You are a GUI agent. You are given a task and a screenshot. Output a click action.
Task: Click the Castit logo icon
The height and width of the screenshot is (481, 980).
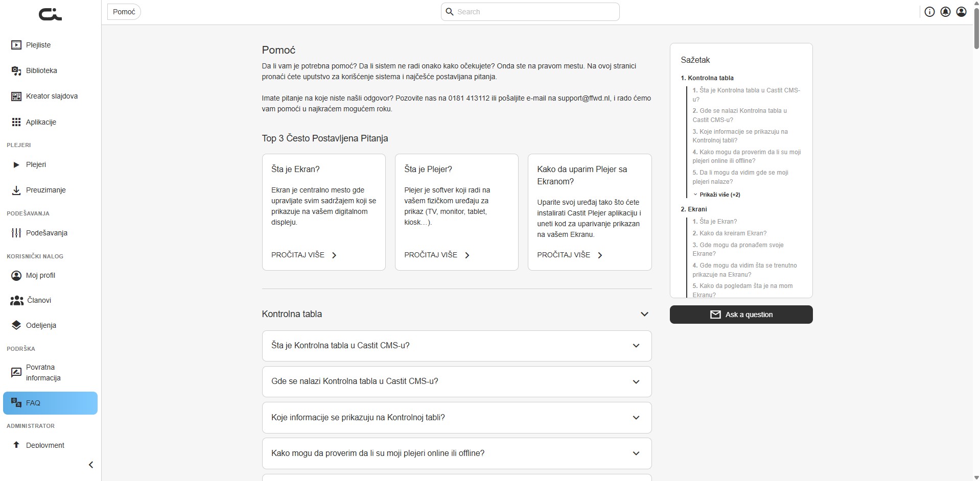[x=50, y=14]
